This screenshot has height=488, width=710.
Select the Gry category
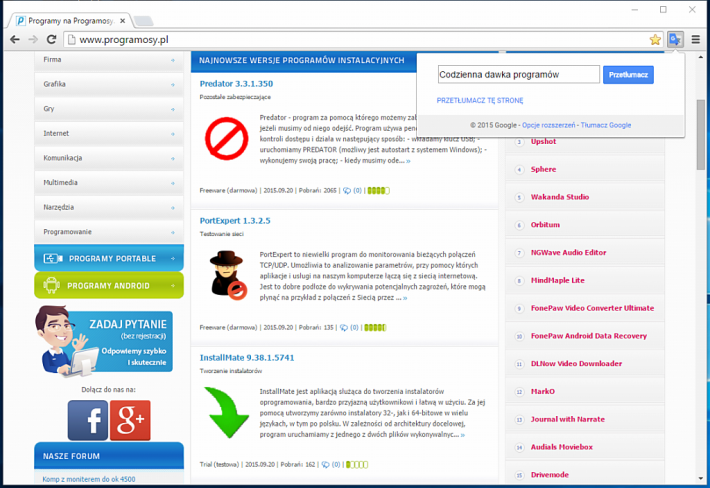tap(109, 109)
